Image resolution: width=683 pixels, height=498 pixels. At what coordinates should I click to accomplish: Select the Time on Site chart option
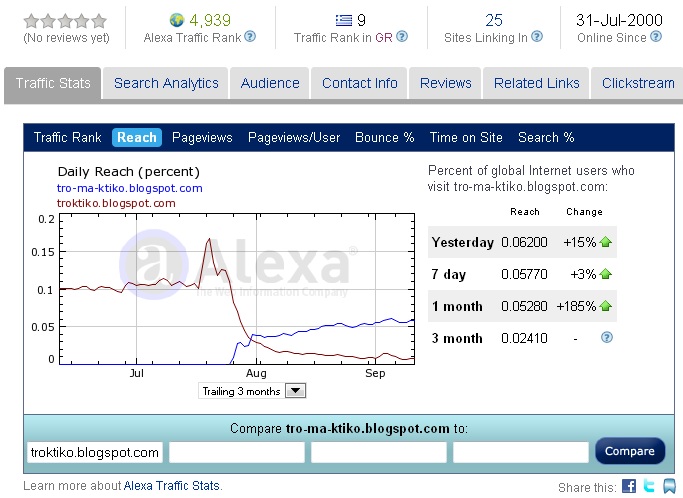coord(466,138)
